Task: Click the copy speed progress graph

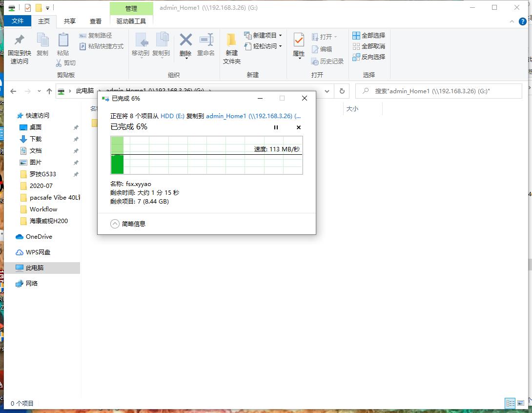Action: click(x=207, y=155)
